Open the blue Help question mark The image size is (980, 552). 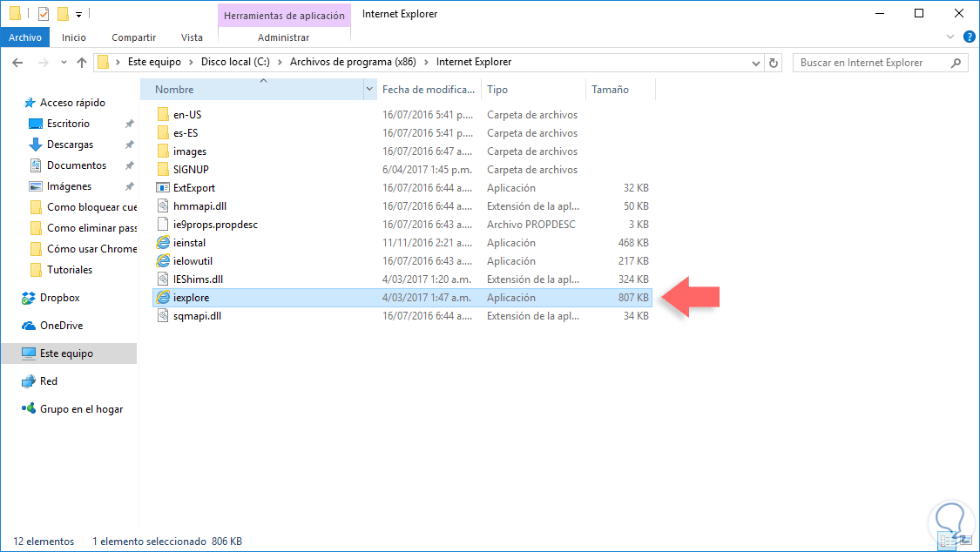pyautogui.click(x=970, y=37)
